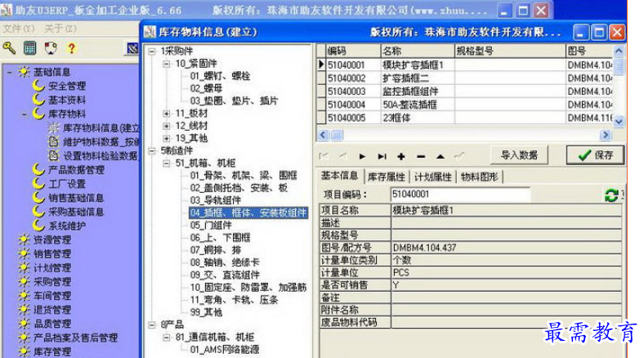
Task: Go to next record arrow
Action: pos(362,156)
